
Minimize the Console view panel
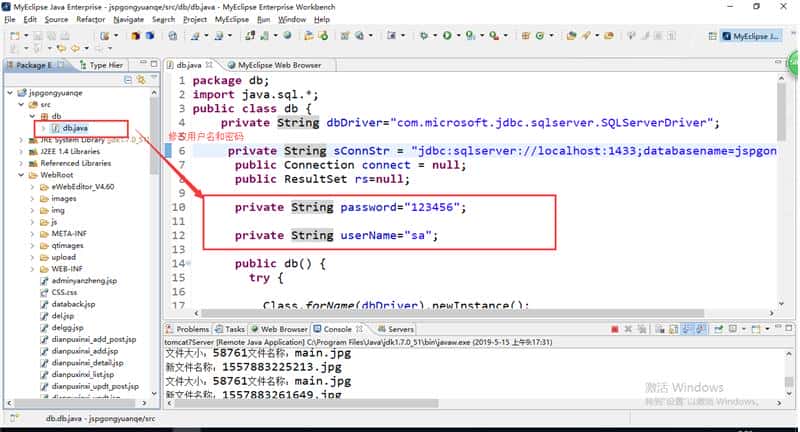point(779,328)
